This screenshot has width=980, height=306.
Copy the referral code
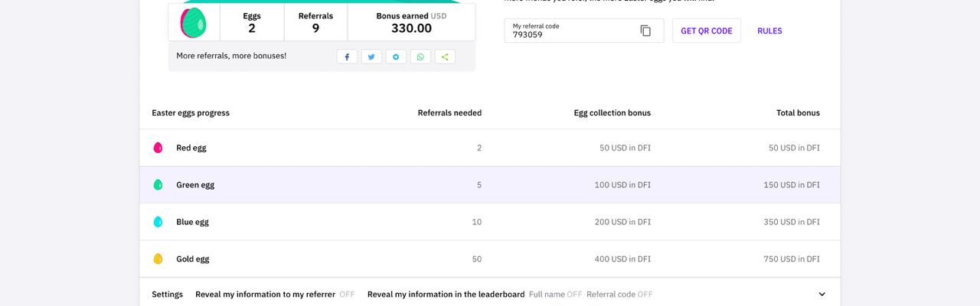tap(645, 31)
